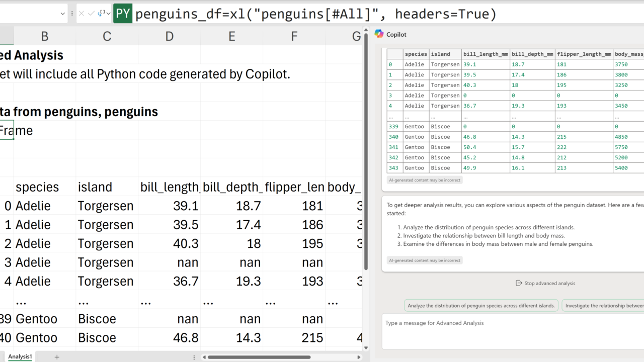Click the cancel (X) formula icon
This screenshot has height=362, width=644.
coord(82,14)
